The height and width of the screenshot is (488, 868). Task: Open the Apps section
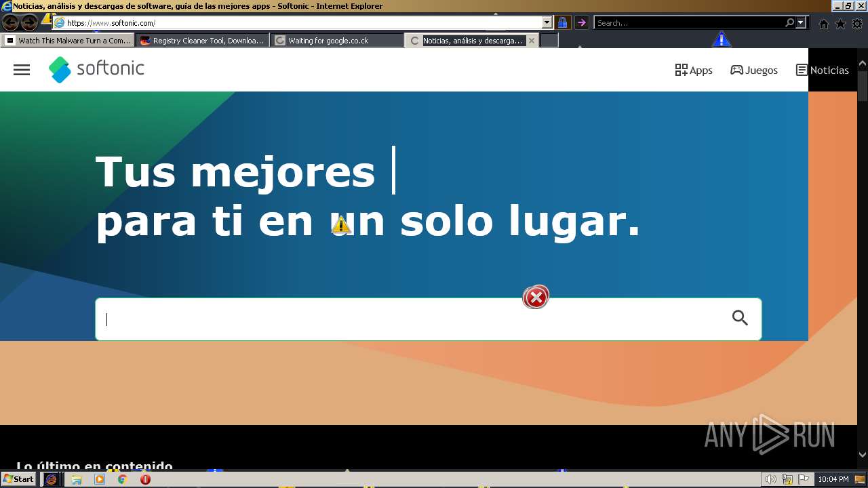[x=694, y=70]
